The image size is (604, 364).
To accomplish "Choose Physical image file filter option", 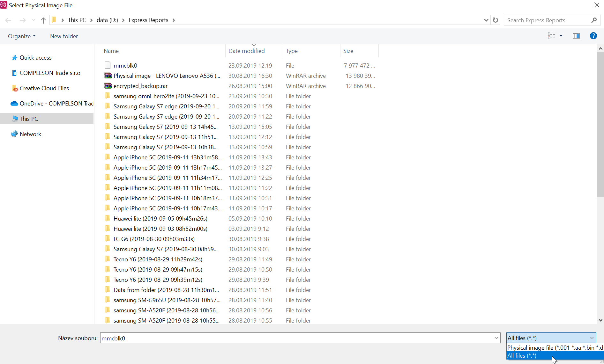I will [x=555, y=348].
